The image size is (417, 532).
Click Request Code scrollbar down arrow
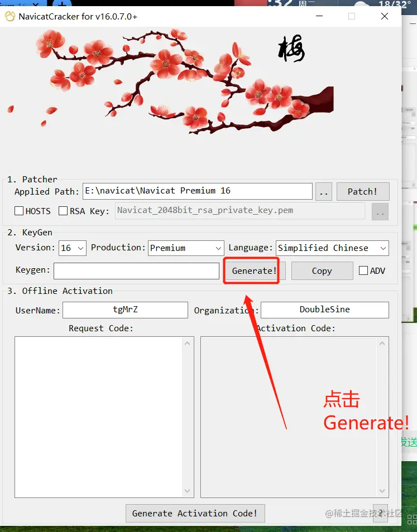pos(188,491)
